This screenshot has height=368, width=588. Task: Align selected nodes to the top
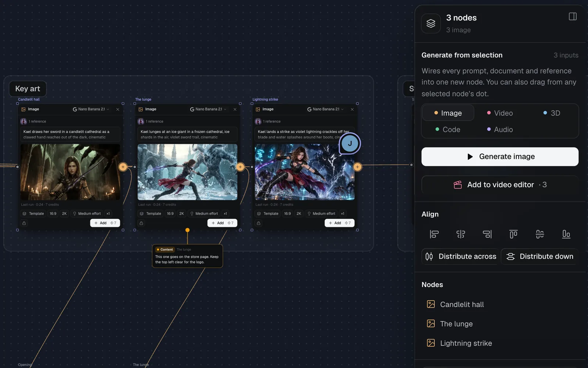(x=513, y=234)
